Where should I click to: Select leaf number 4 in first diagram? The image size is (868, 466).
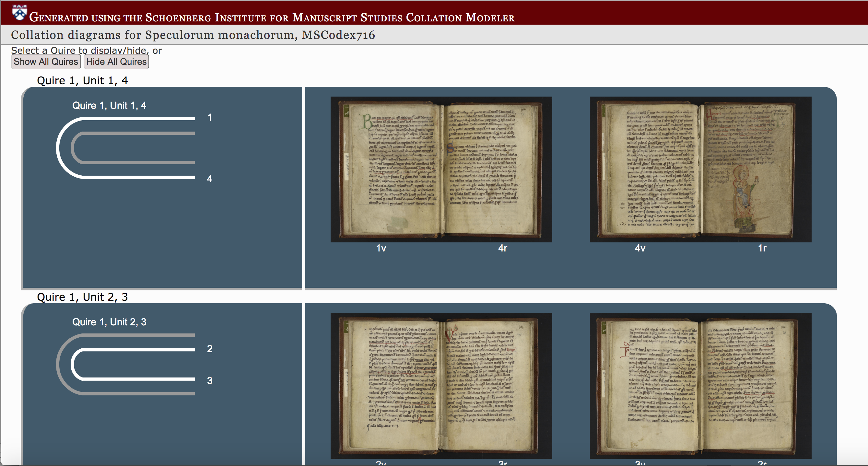(x=210, y=179)
